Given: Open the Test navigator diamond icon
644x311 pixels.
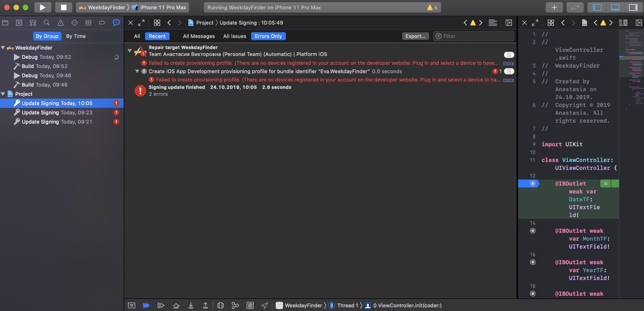Looking at the screenshot, I should coord(74,23).
